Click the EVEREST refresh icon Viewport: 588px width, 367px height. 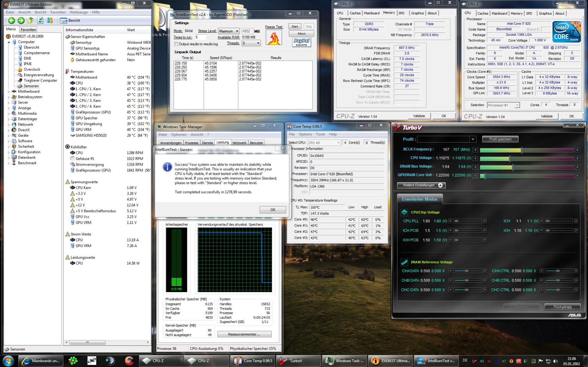tap(40, 21)
